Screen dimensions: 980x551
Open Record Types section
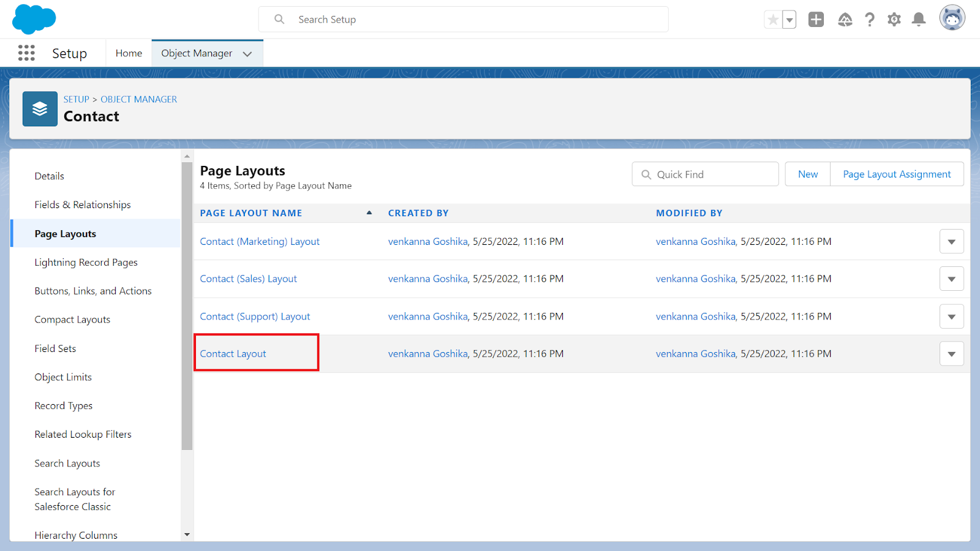64,406
